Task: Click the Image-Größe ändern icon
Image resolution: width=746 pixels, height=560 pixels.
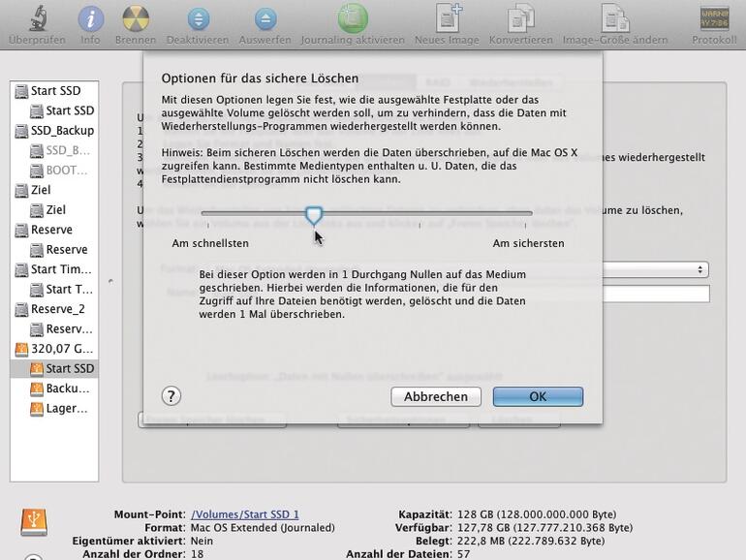Action: pos(615,19)
